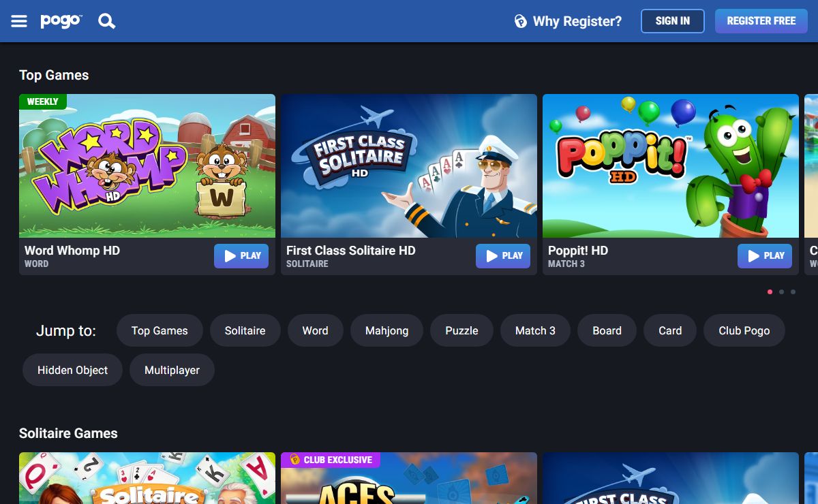Click the Word Whomp HD title
Viewport: 818px width, 504px height.
tap(72, 251)
